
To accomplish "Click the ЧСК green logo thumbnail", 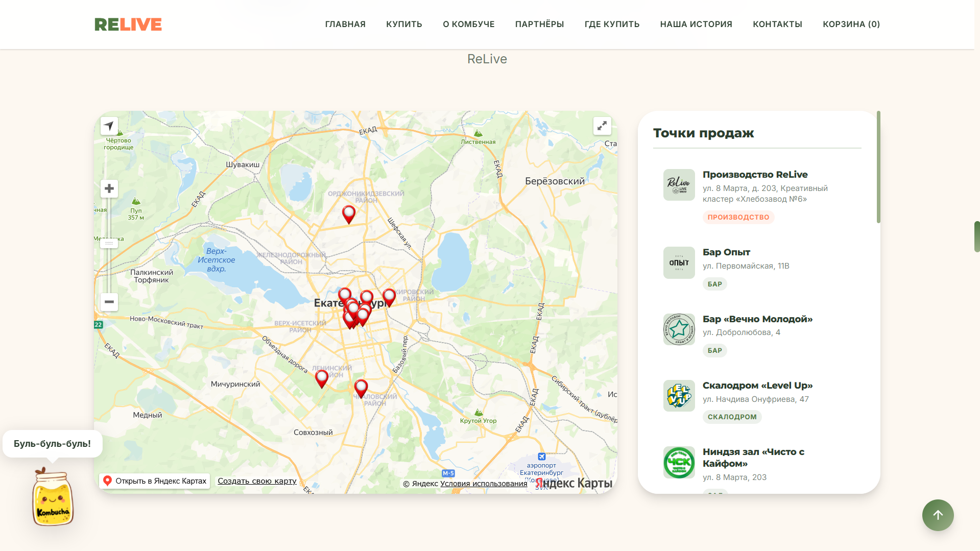I will [679, 462].
